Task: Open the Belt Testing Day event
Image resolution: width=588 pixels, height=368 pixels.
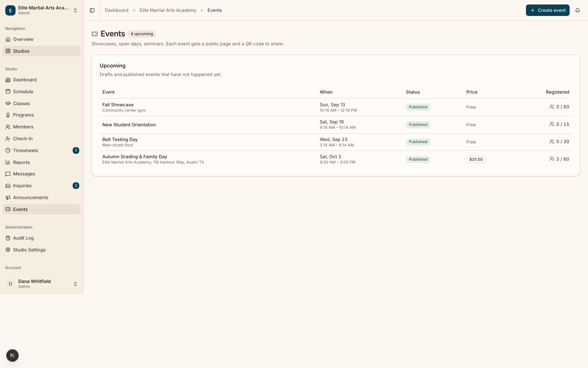Action: click(120, 139)
